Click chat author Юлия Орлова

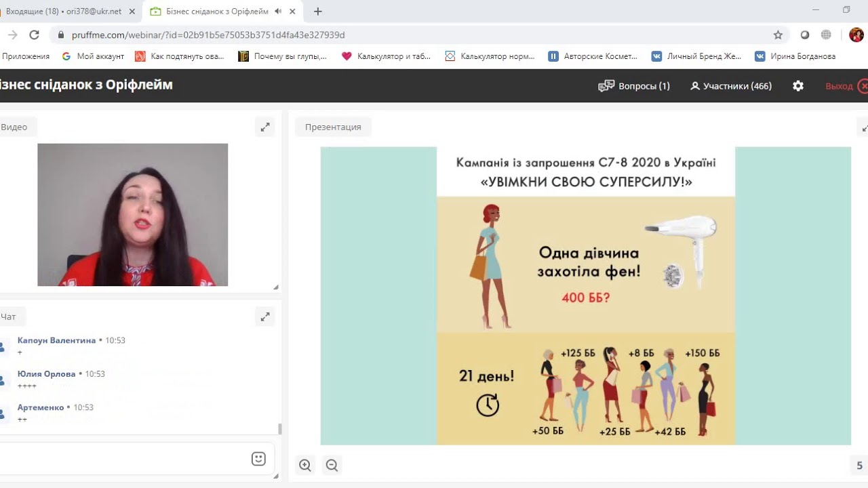(46, 373)
